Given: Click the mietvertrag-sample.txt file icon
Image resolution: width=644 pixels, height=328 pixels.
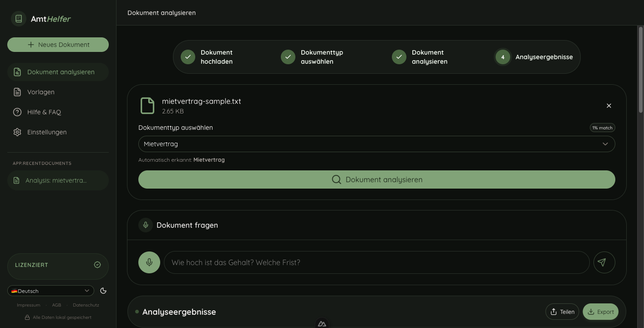Looking at the screenshot, I should click(x=147, y=106).
